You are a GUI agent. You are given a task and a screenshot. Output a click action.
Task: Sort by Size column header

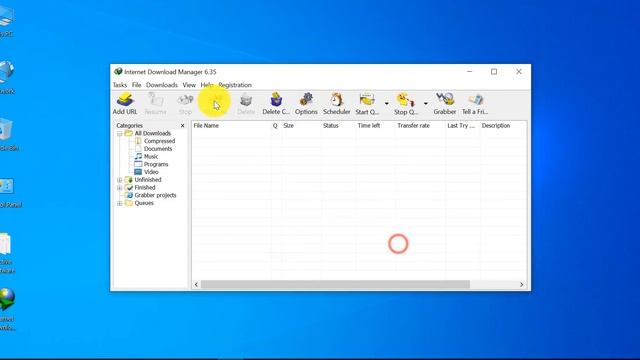[x=301, y=126]
